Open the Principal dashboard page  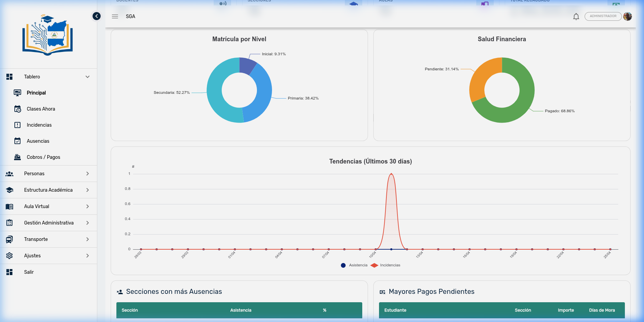[x=36, y=93]
